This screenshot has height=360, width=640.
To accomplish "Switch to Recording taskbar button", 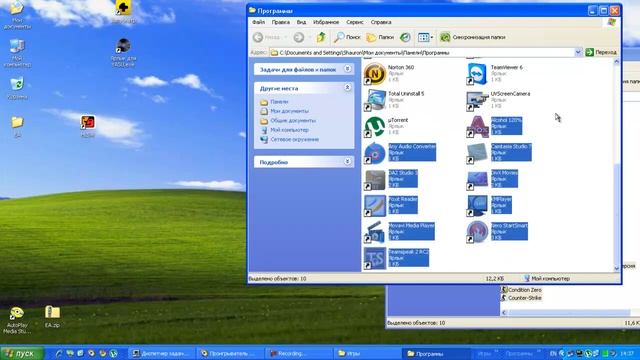I will 298,353.
